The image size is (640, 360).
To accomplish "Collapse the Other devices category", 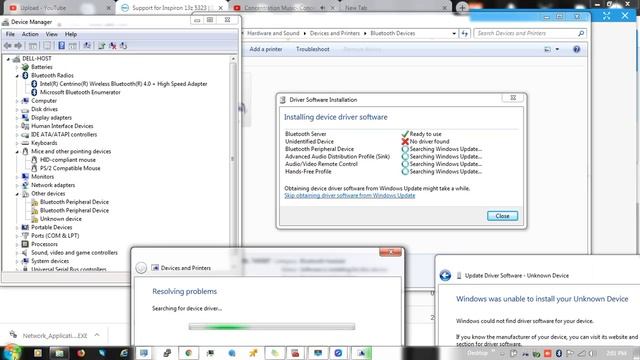I will pos(17,194).
